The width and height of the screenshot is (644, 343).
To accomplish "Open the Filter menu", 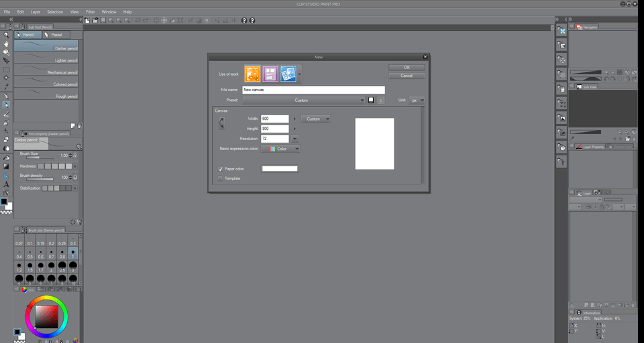I will pyautogui.click(x=91, y=12).
